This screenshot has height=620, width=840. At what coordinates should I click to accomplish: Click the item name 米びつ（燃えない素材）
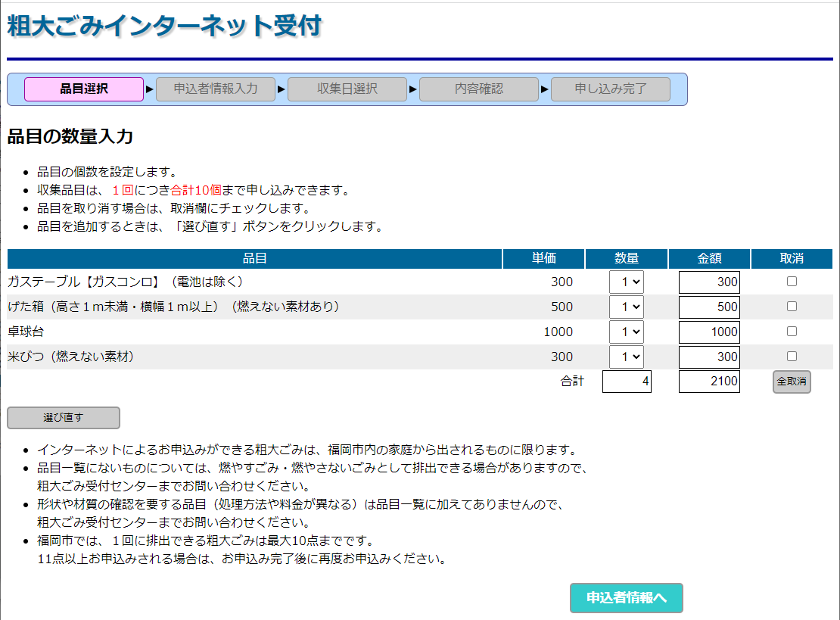(70, 357)
